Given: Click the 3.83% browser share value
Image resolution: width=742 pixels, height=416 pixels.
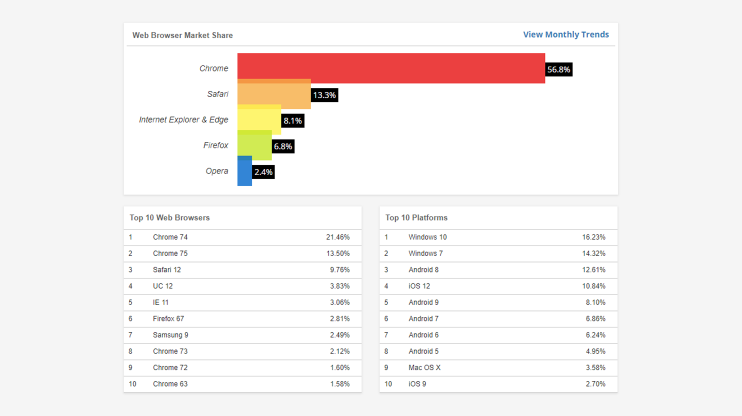Looking at the screenshot, I should [340, 286].
